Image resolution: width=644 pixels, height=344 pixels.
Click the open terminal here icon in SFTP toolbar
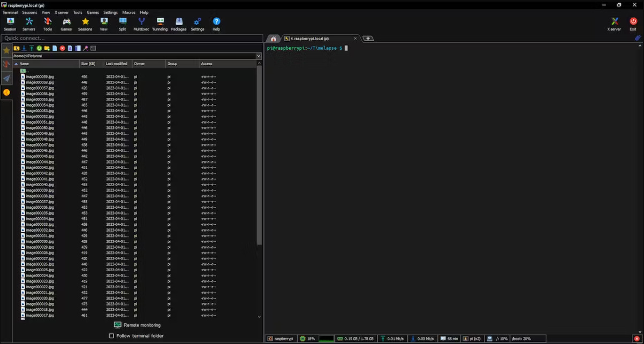(x=93, y=48)
